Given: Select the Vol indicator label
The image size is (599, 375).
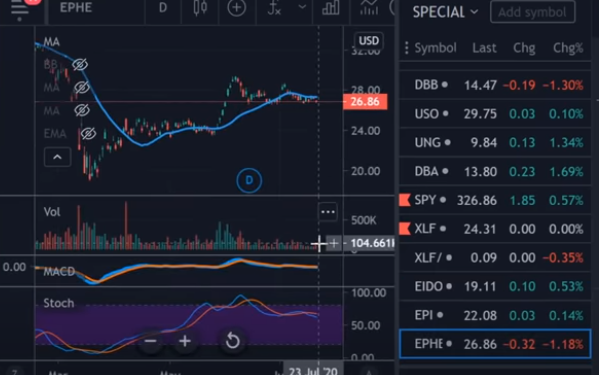Looking at the screenshot, I should [x=52, y=212].
